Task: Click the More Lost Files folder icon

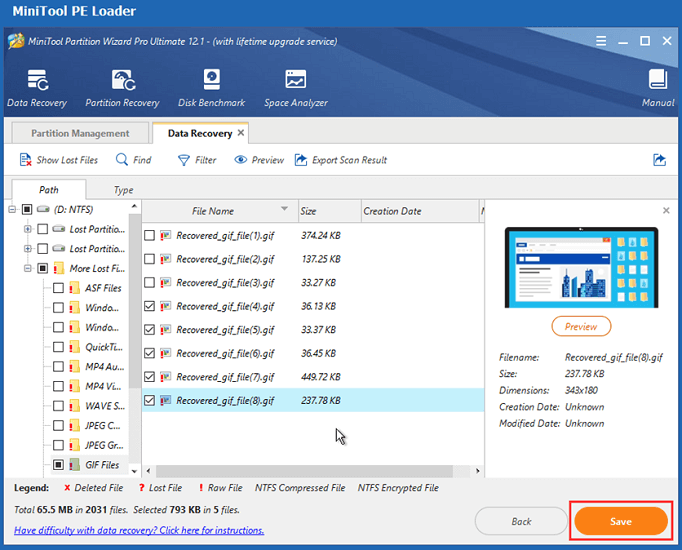Action: (59, 268)
